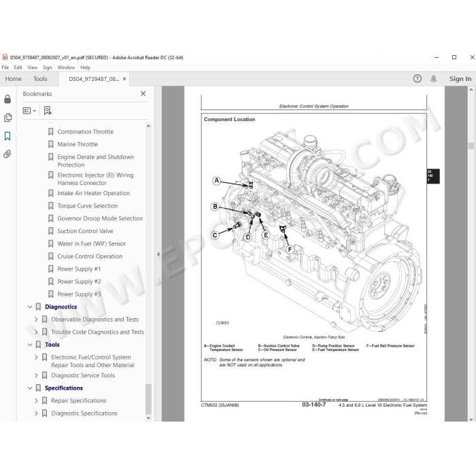Close the Bookmarks panel
The image size is (476, 476).
click(x=143, y=94)
